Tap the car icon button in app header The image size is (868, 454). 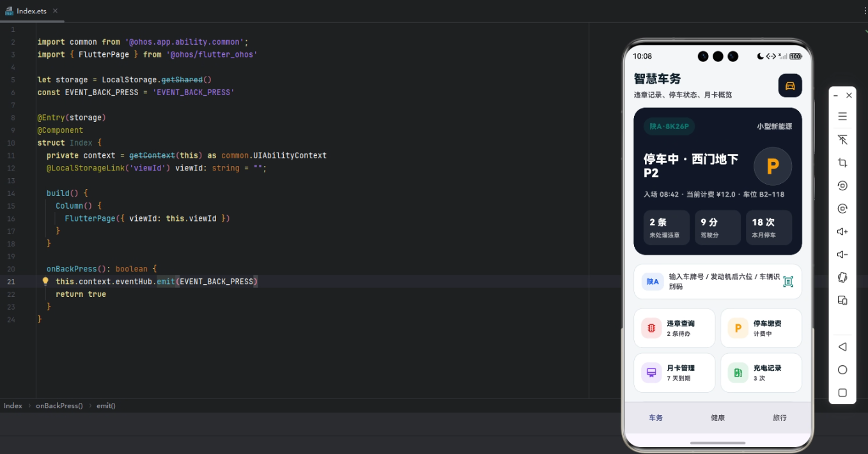[x=790, y=86]
